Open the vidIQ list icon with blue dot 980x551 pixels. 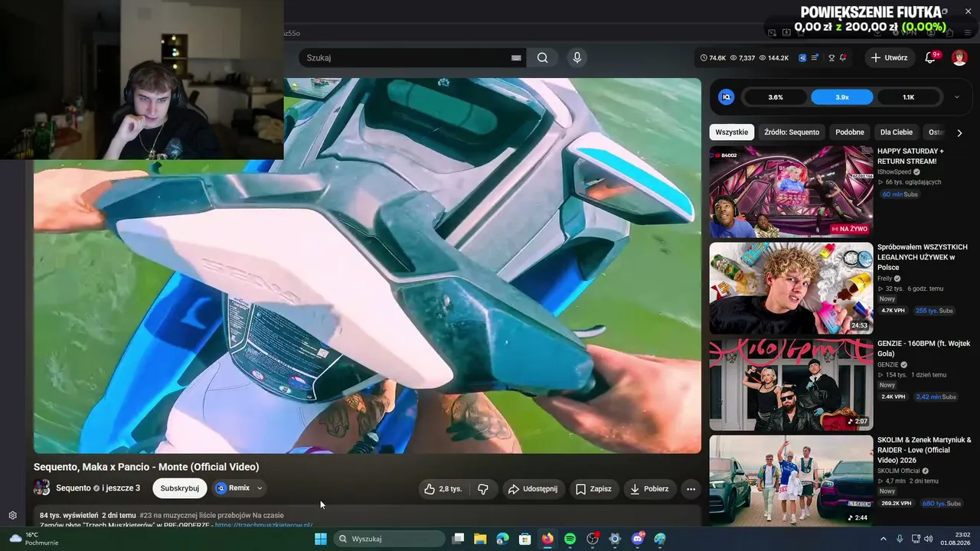[815, 57]
